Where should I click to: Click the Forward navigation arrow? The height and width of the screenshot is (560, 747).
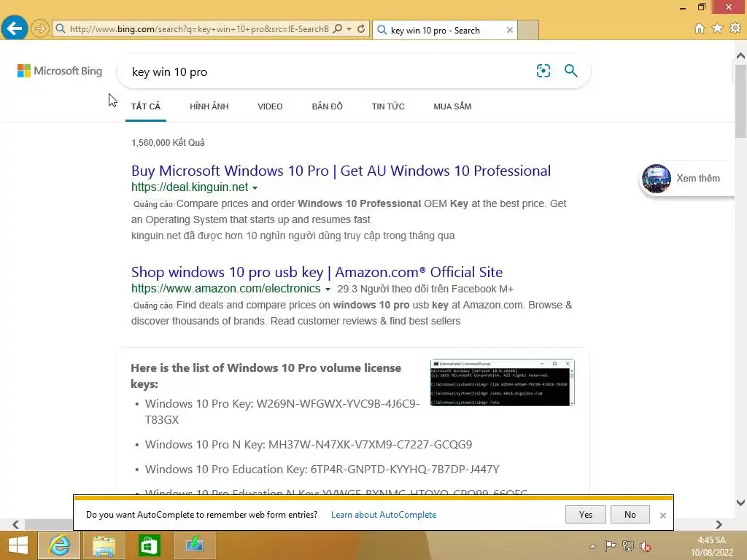point(40,28)
